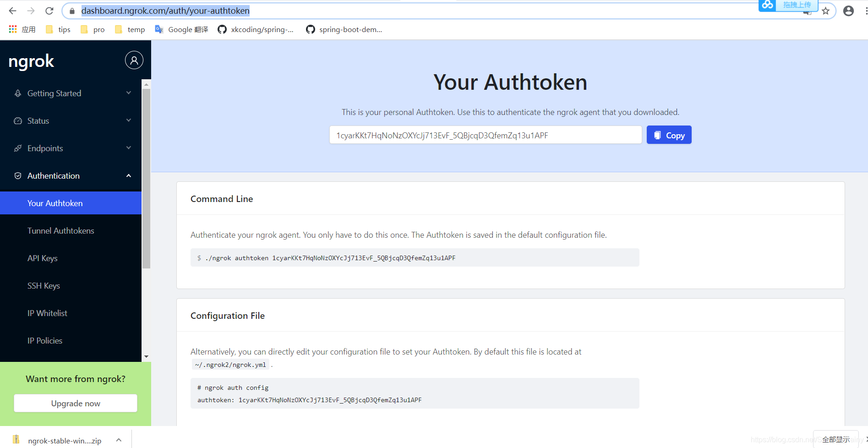Click the Authentication menu label
Viewport: 868px width, 448px height.
54,176
